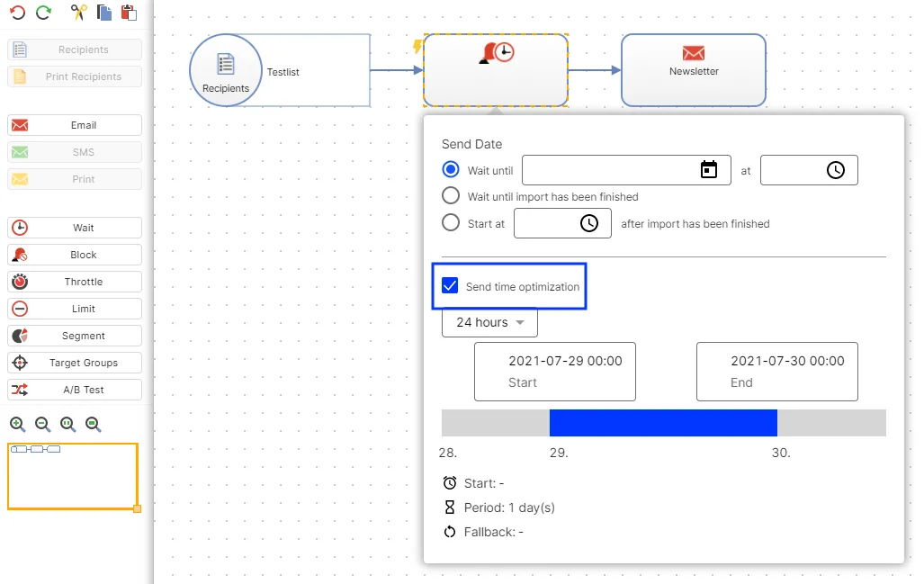Screen dimensions: 924x584
Task: Select the Wait until radio button
Action: coord(451,170)
